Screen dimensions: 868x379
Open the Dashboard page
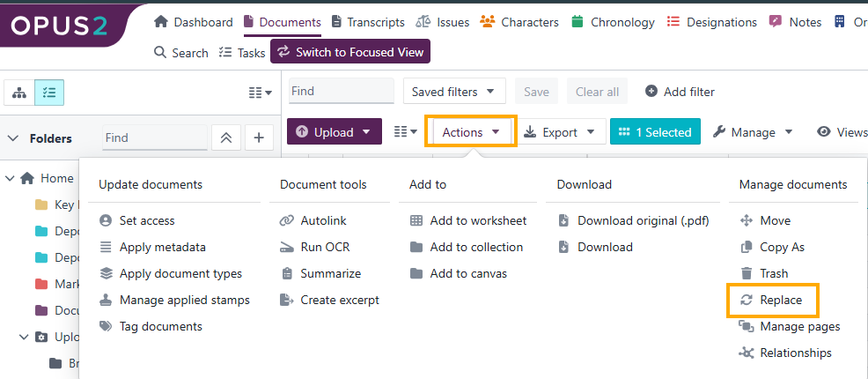point(193,22)
